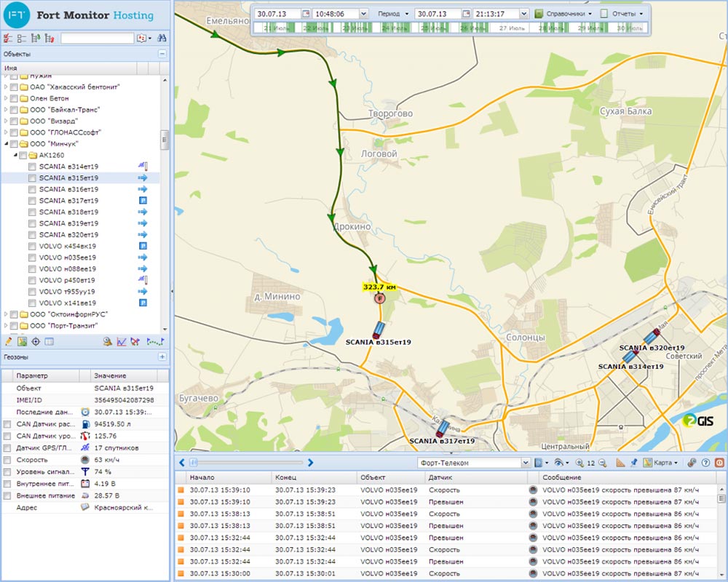Click the tree icon with green arrow
The height and width of the screenshot is (582, 728).
(x=35, y=39)
